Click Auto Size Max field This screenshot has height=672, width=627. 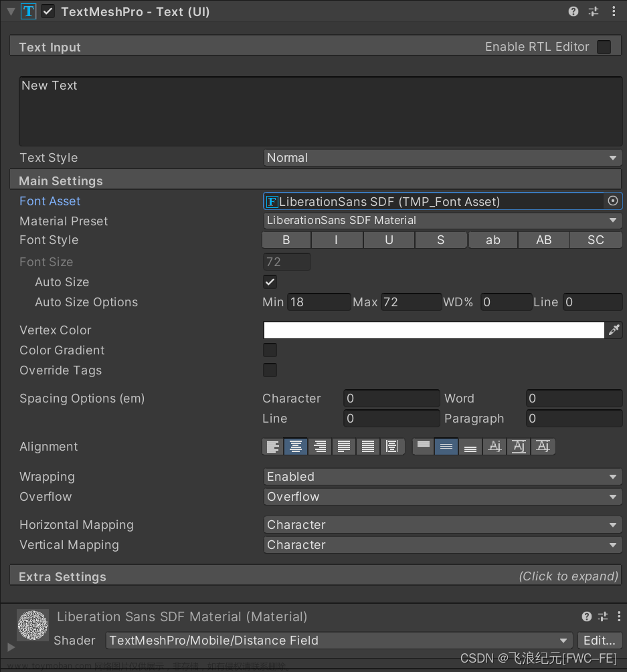[411, 302]
